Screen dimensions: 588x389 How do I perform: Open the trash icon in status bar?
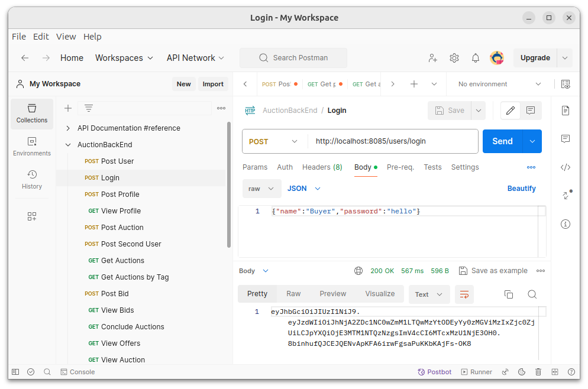pyautogui.click(x=538, y=372)
